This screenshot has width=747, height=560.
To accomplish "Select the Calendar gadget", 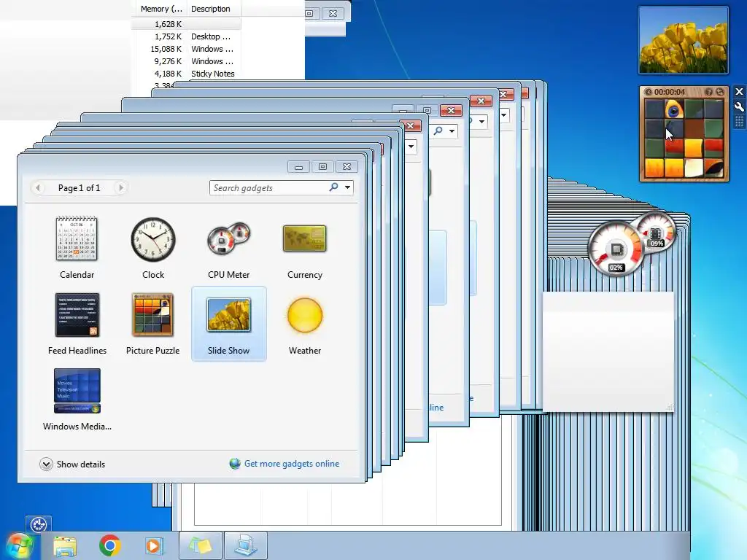I will 77,248.
